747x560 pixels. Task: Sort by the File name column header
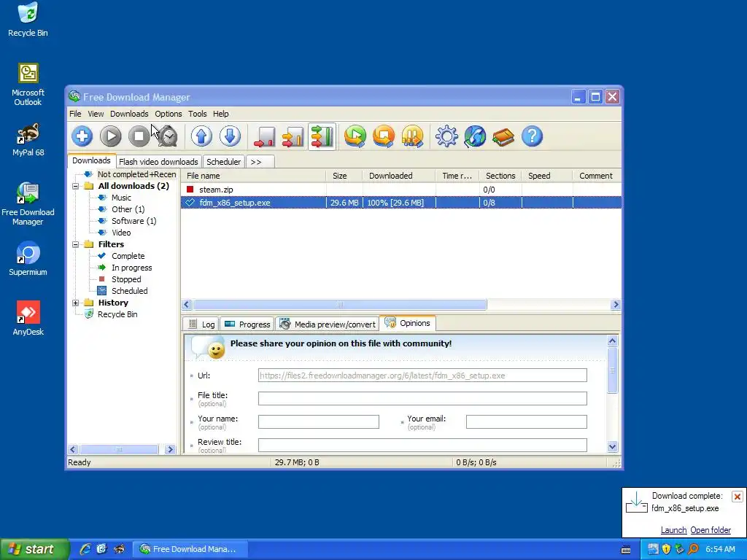point(253,176)
